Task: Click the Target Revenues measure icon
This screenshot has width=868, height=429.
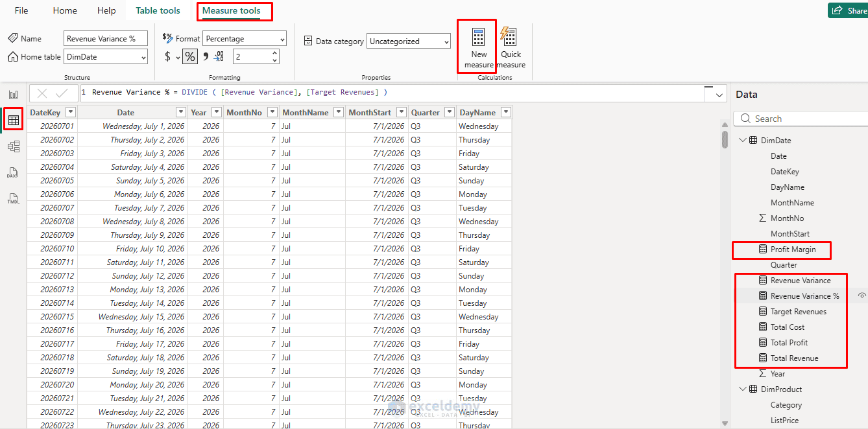Action: pyautogui.click(x=762, y=312)
